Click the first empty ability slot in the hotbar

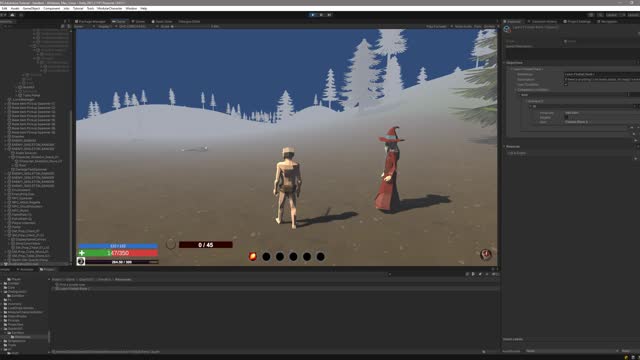coord(266,256)
